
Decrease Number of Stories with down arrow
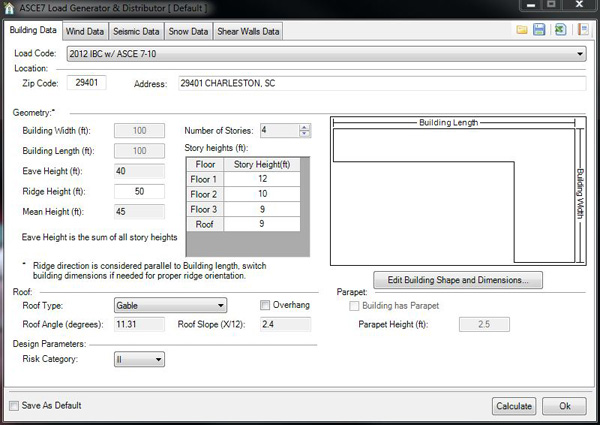tap(304, 134)
